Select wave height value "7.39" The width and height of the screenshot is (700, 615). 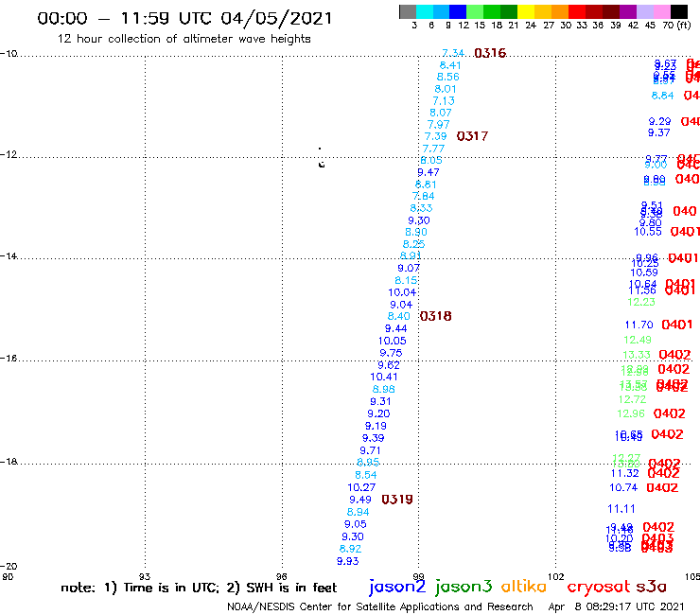[435, 136]
